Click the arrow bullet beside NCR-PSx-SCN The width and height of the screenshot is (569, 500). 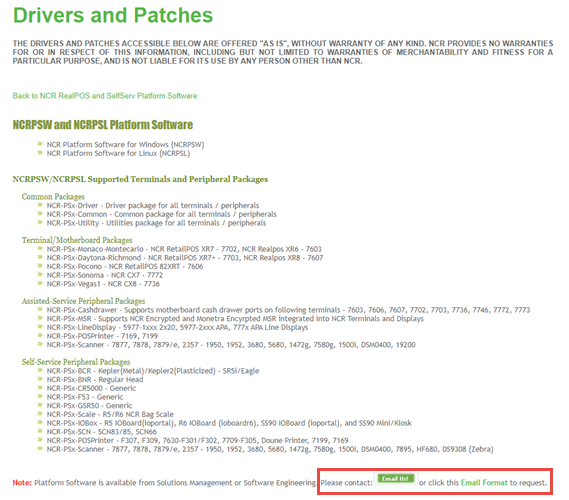click(x=40, y=431)
